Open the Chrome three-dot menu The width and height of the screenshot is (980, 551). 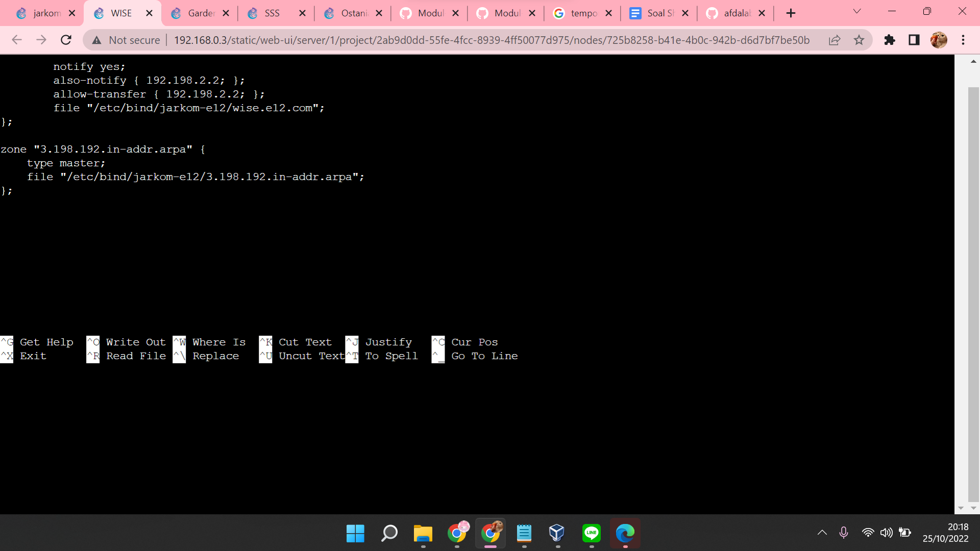[964, 40]
